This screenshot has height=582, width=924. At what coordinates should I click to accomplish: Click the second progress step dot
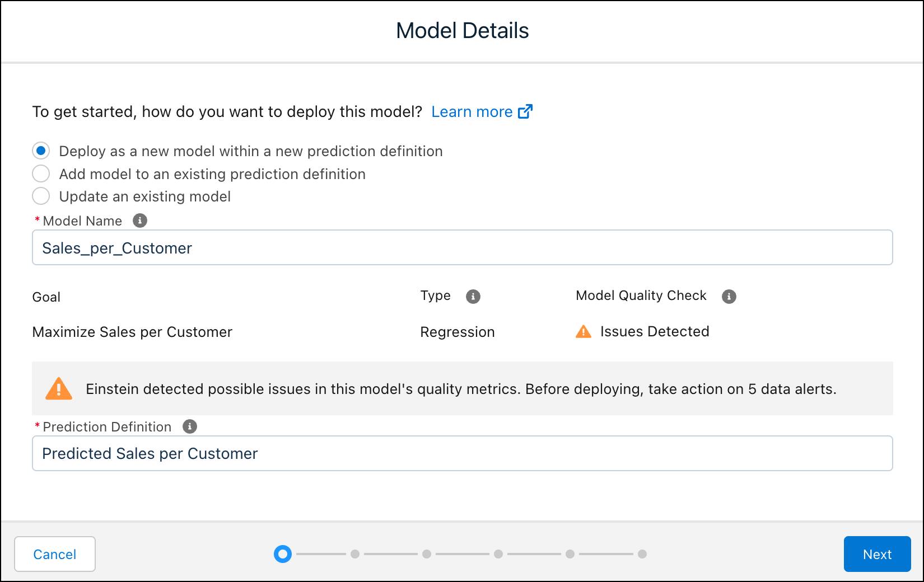(356, 554)
